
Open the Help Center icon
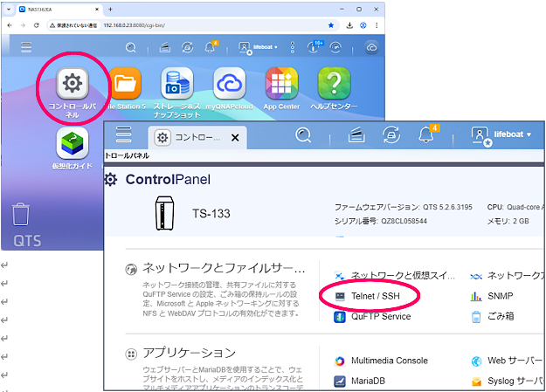click(334, 86)
